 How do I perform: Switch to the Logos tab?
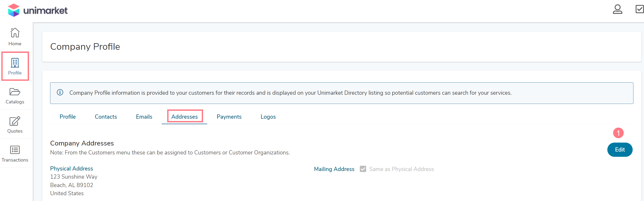268,117
